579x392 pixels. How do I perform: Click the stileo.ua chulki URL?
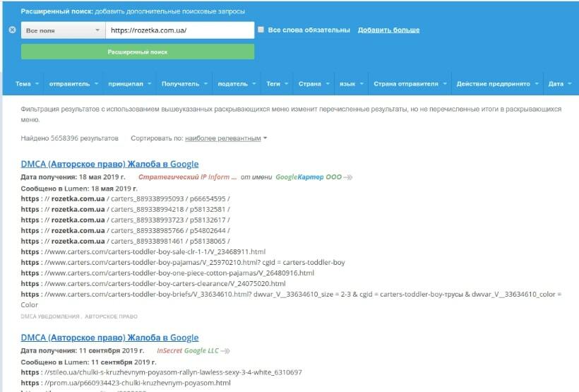point(162,372)
